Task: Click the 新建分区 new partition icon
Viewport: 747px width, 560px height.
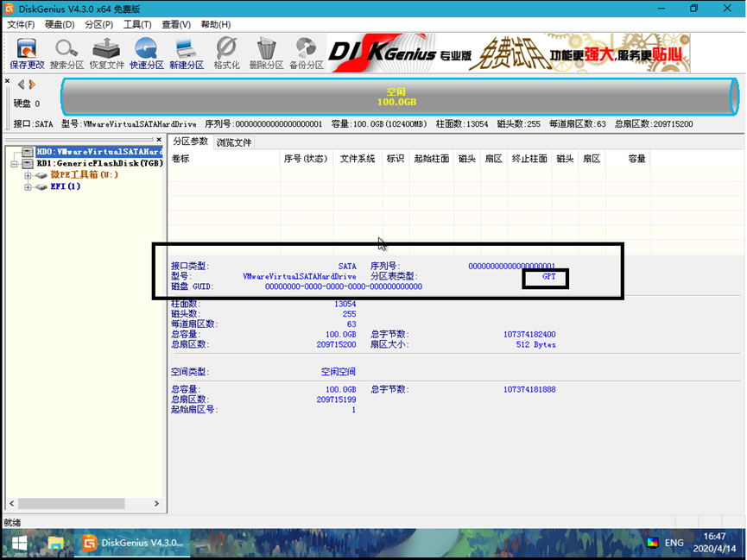Action: point(187,53)
